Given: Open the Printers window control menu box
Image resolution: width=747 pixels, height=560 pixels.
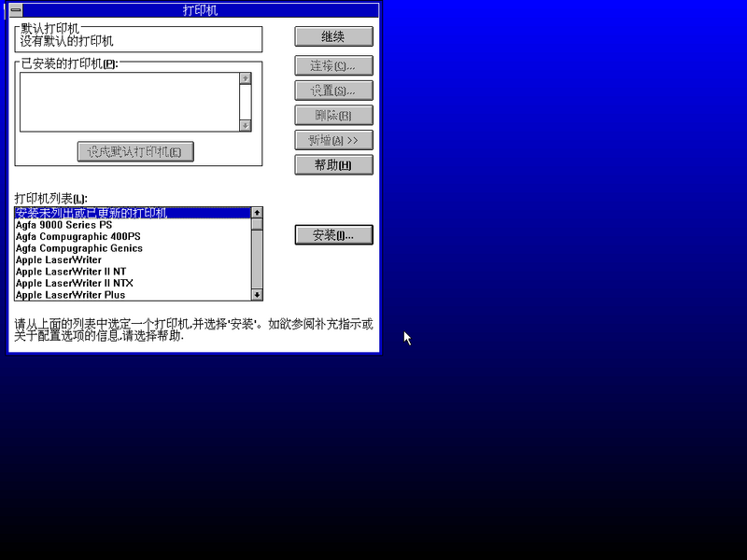Looking at the screenshot, I should (16, 10).
